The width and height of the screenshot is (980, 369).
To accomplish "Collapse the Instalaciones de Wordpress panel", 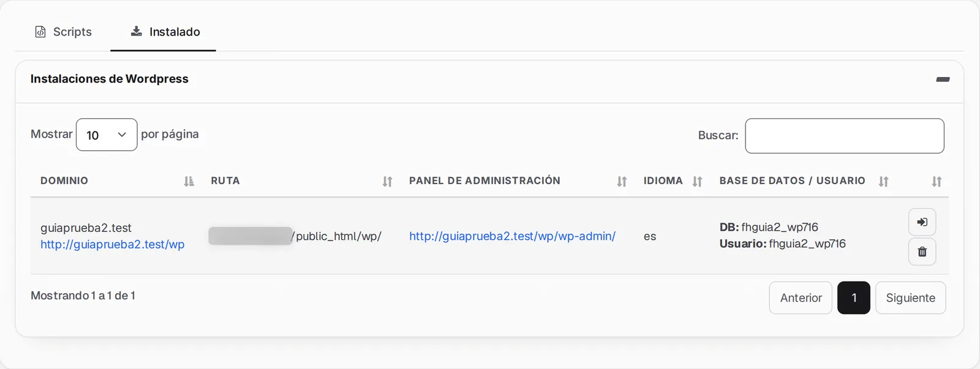I will [x=943, y=80].
